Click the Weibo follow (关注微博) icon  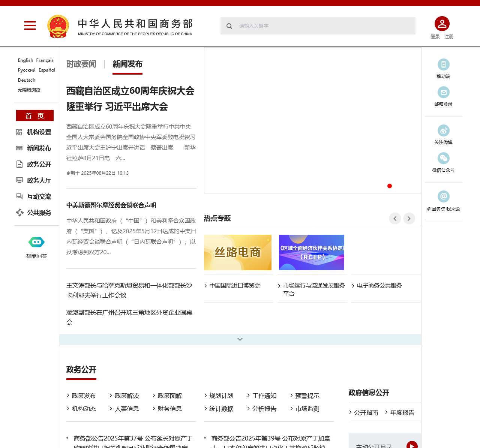[x=443, y=130]
